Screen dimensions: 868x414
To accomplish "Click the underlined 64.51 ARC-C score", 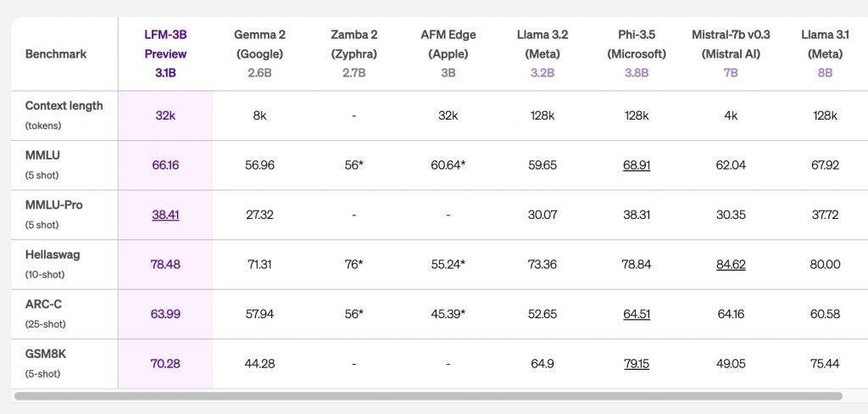I will [637, 314].
